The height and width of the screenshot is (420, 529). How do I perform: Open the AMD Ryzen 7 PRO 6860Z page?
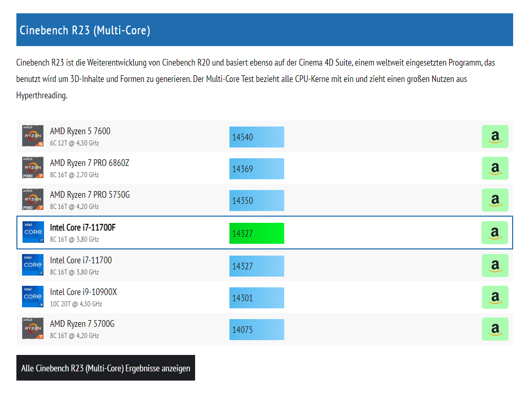[90, 163]
